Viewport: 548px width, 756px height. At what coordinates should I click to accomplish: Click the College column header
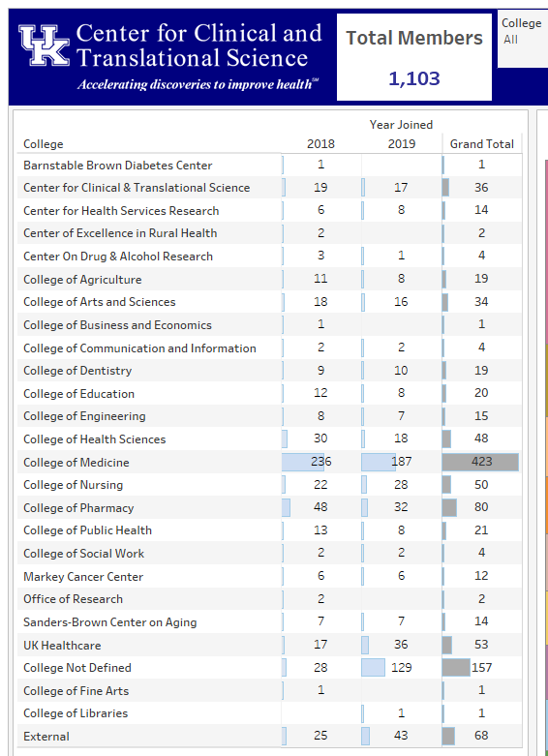[x=43, y=144]
